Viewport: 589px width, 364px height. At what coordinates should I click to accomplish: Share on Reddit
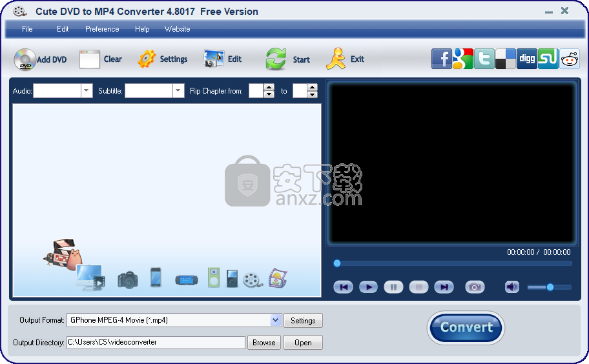570,59
